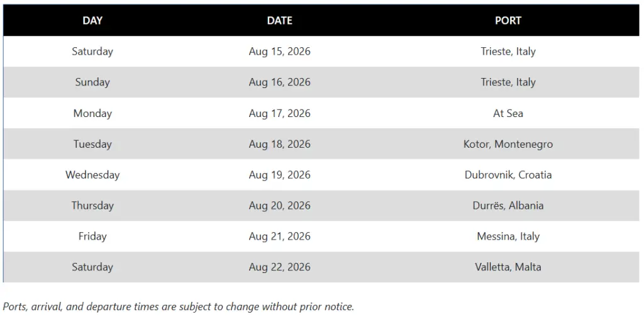644x322 pixels.
Task: Select the Monday day cell
Action: click(x=92, y=113)
